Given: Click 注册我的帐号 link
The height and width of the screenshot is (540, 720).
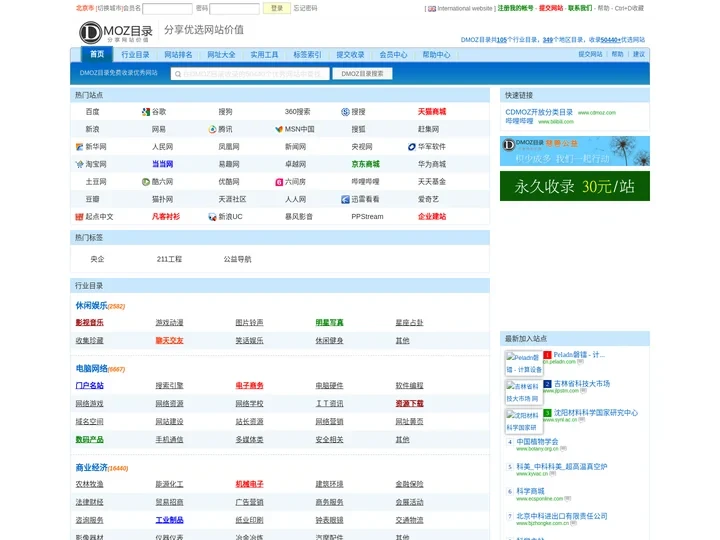Looking at the screenshot, I should [x=516, y=8].
